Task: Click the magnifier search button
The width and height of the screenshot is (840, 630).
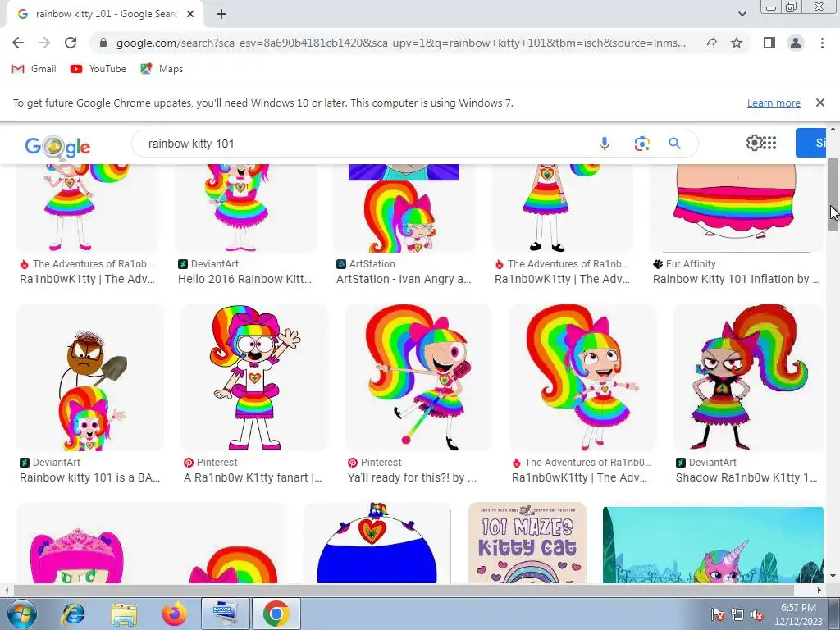Action: coord(674,144)
